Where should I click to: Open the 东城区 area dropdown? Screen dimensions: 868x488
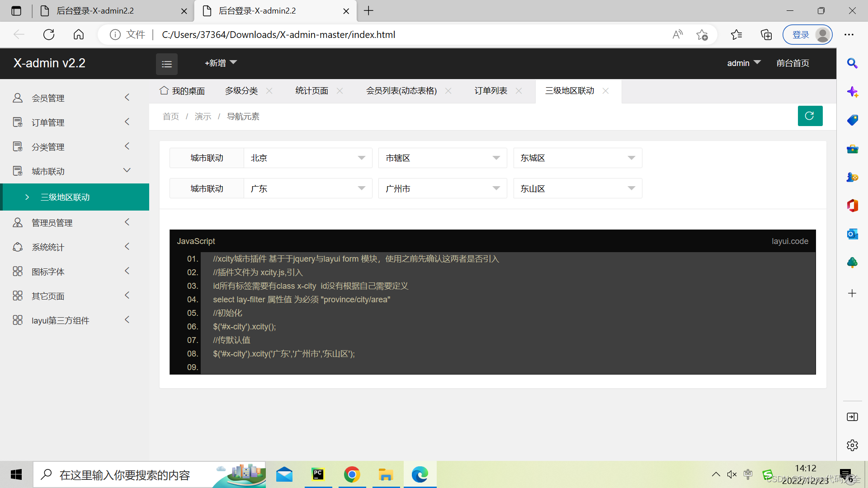pos(578,158)
